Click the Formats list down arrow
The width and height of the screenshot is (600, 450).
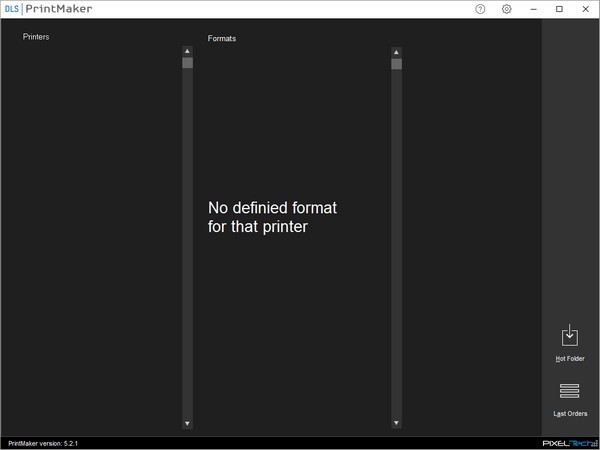396,423
